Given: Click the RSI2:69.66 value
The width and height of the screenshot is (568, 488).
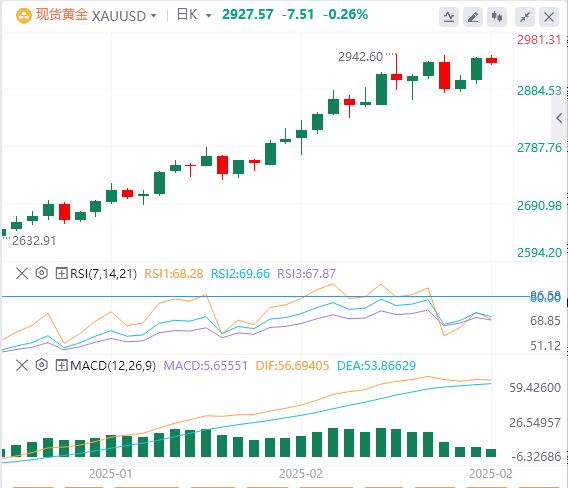Looking at the screenshot, I should pos(241,274).
